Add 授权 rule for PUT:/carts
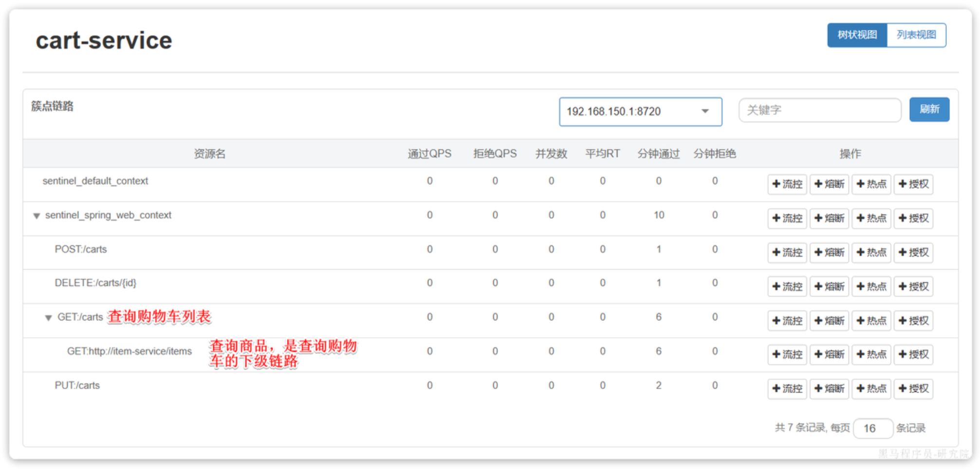This screenshot has width=980, height=469. 913,389
